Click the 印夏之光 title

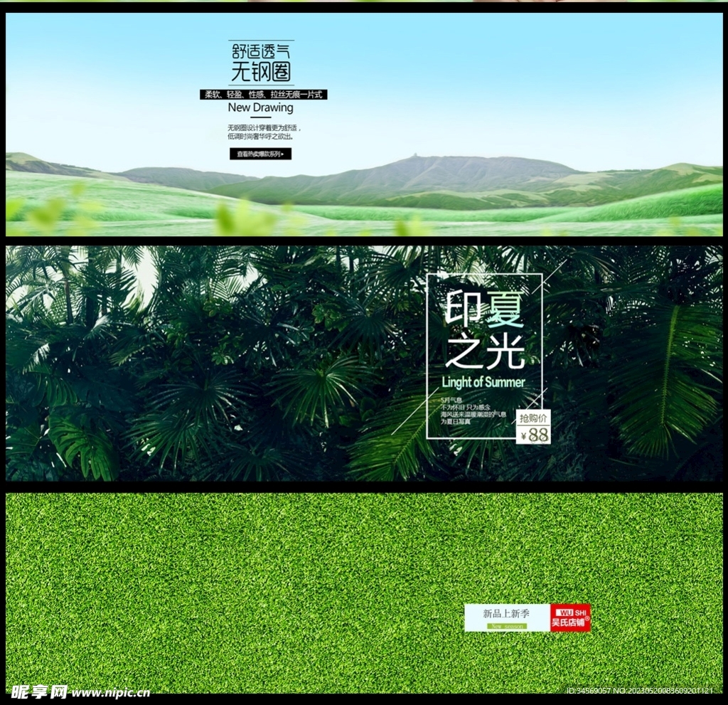pos(485,332)
